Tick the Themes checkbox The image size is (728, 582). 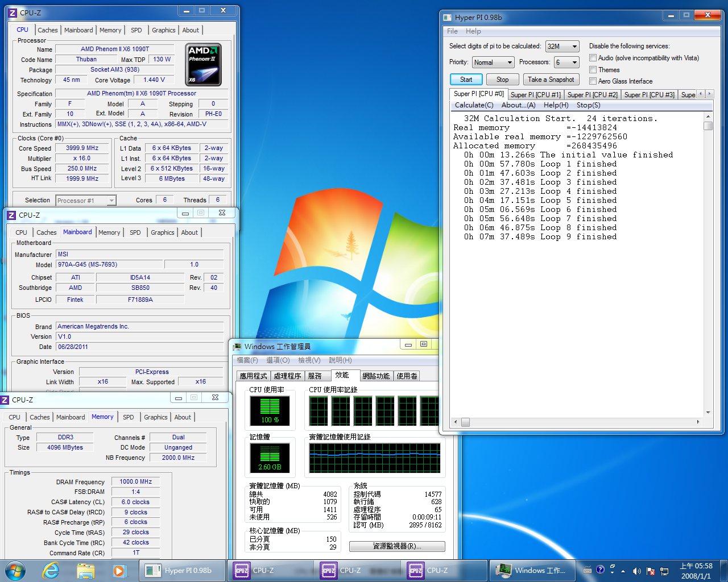[x=593, y=70]
